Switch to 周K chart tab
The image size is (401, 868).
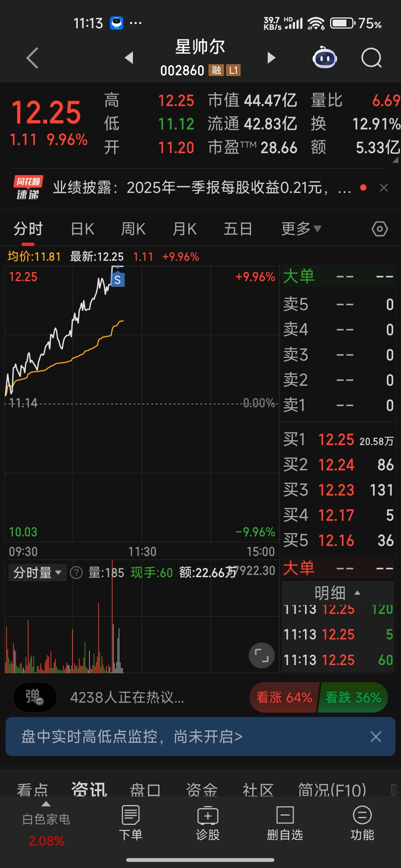(x=133, y=229)
